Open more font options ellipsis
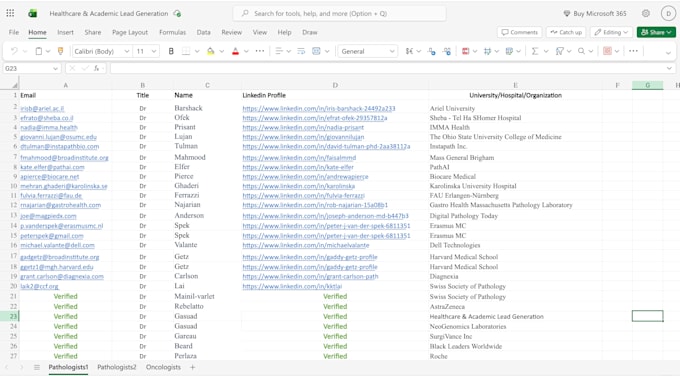680x376 pixels. click(260, 51)
